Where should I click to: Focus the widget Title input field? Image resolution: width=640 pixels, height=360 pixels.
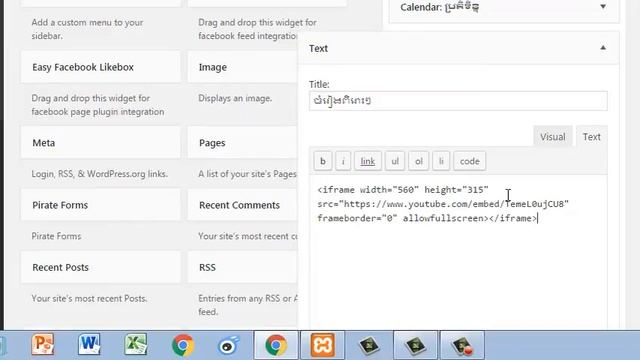[458, 100]
